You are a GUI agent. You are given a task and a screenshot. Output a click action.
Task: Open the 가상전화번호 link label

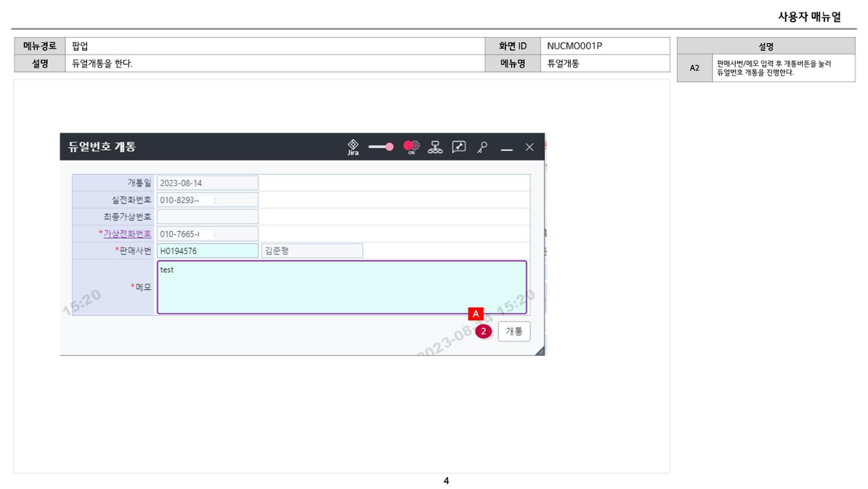coord(127,233)
